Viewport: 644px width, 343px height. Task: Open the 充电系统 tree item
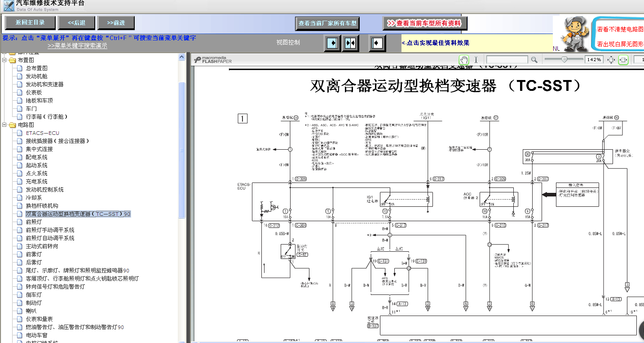tap(37, 182)
